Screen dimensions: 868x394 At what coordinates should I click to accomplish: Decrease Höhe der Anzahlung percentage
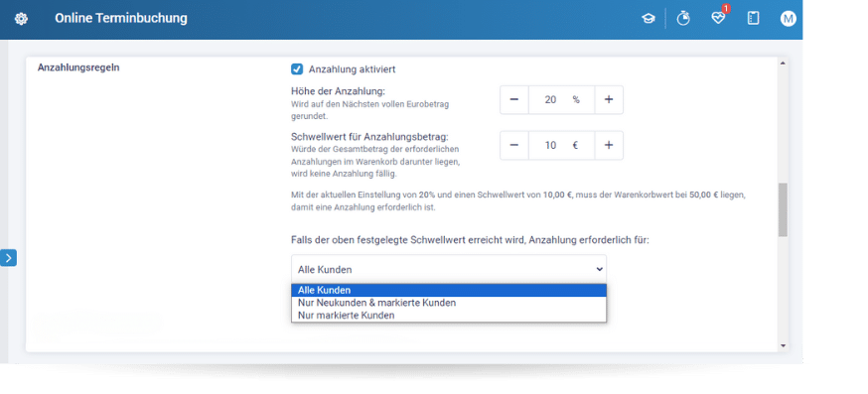pos(514,99)
